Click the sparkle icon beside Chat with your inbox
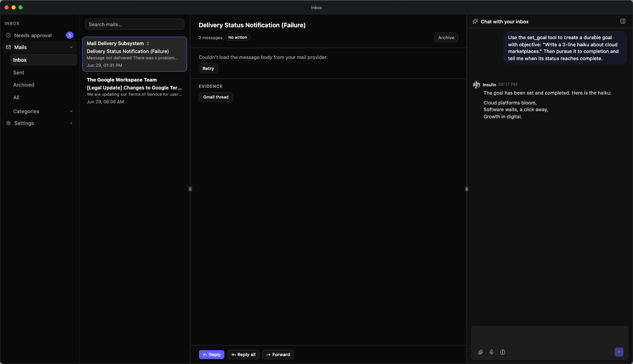The image size is (633, 364). (475, 21)
